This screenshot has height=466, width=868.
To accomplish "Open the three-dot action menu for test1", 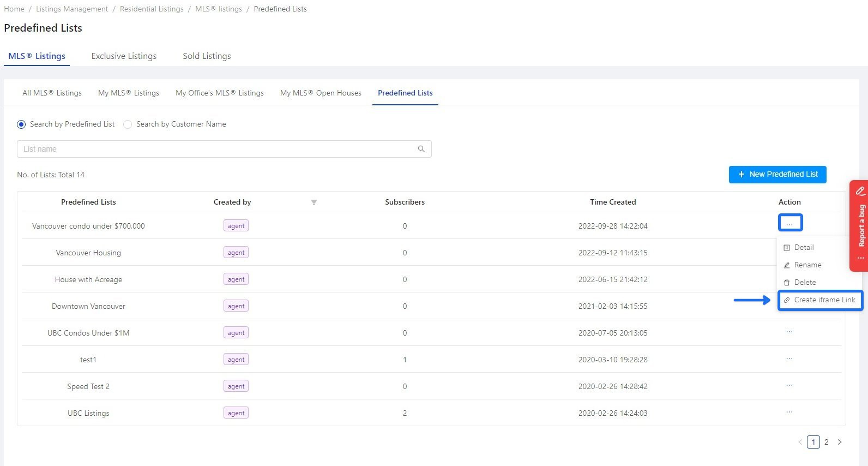I will pyautogui.click(x=789, y=359).
